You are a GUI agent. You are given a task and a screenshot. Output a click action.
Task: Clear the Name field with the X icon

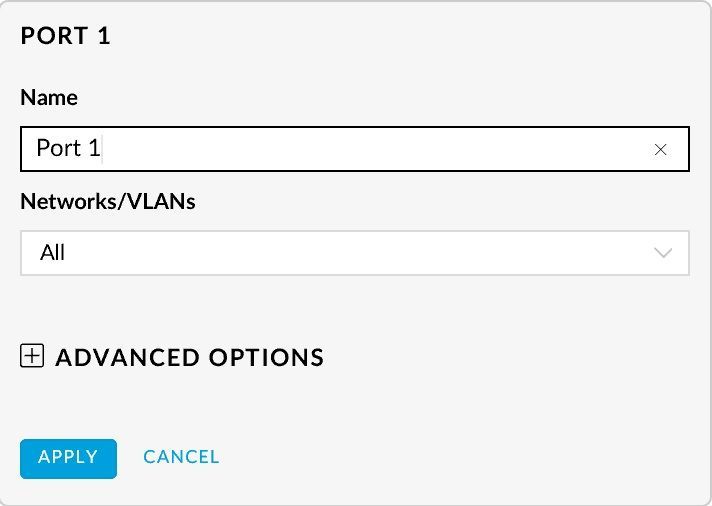pyautogui.click(x=660, y=150)
